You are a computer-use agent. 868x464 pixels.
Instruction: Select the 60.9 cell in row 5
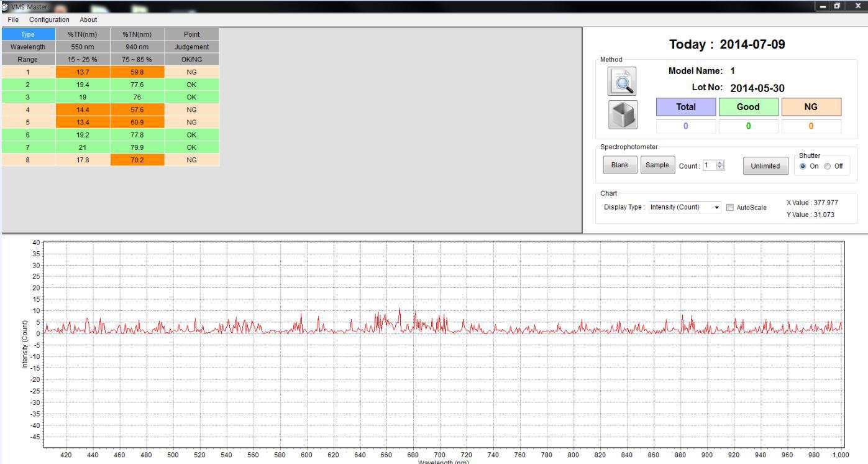click(137, 122)
